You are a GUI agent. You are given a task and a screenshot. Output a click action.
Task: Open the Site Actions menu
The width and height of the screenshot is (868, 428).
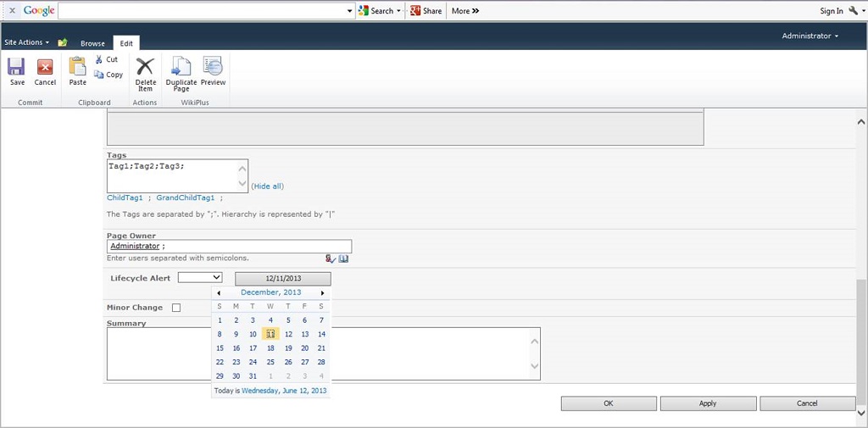(26, 42)
